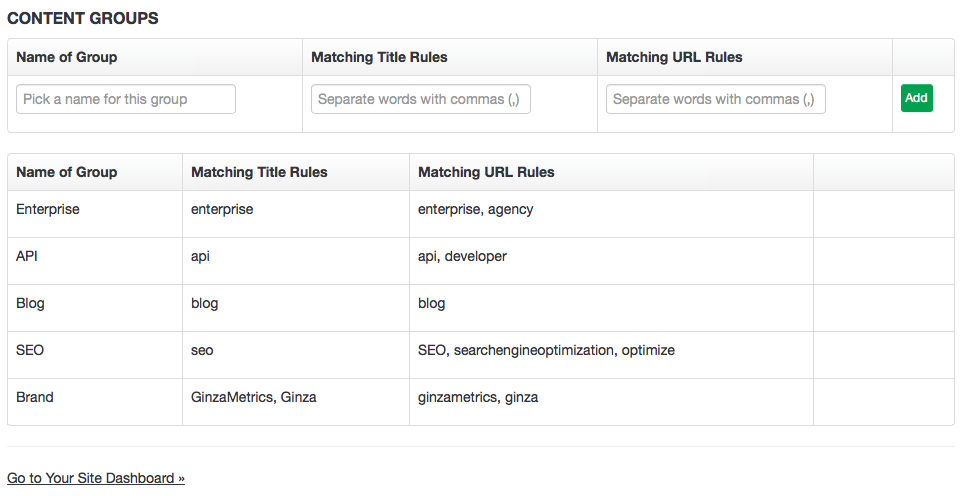Click 'GinzaMetrics, Ginza' title rules cell

pyautogui.click(x=296, y=402)
